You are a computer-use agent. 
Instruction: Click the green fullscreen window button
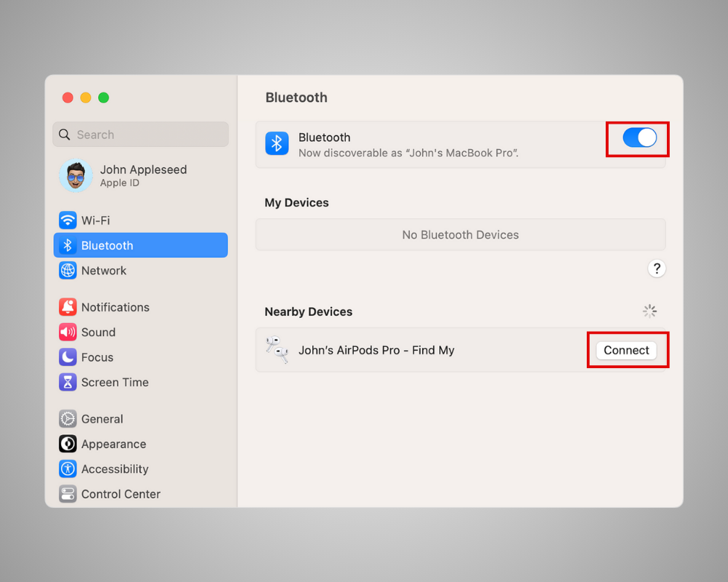[x=103, y=97]
